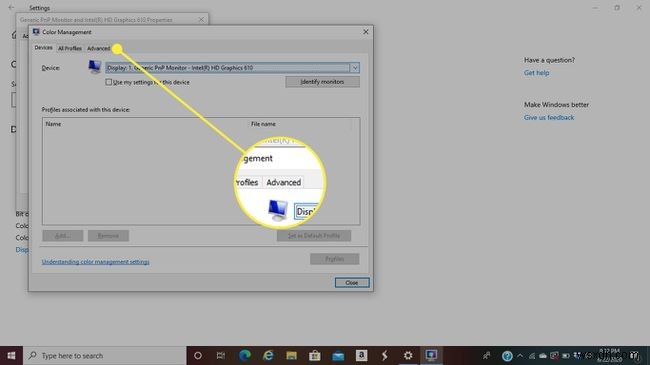Open Task View from the taskbar

(x=221, y=355)
